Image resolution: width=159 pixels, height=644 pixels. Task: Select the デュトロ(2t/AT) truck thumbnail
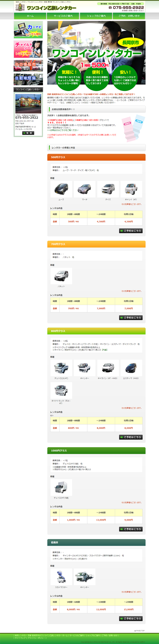click(61, 368)
